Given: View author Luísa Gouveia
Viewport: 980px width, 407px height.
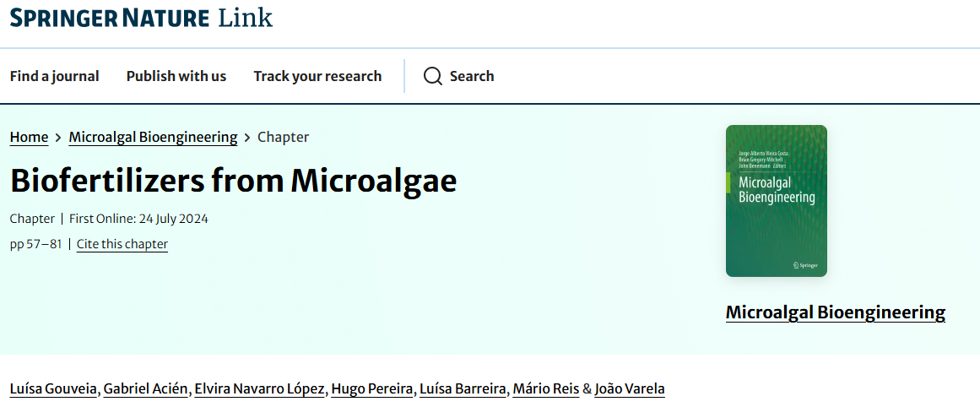Looking at the screenshot, I should point(54,389).
